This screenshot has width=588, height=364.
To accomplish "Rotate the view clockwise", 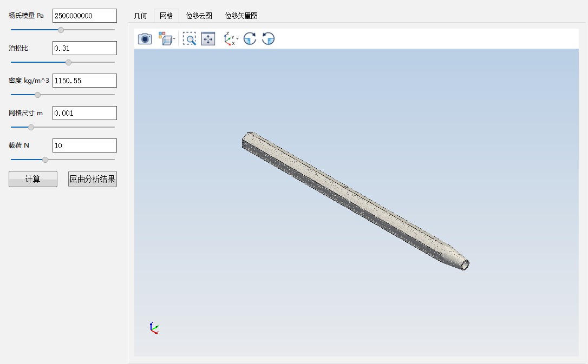I will (x=250, y=38).
